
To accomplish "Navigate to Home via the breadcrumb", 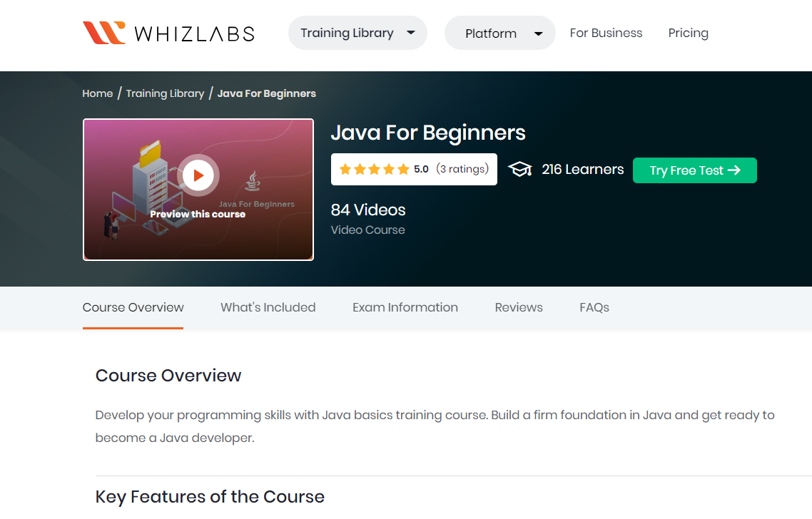I will tap(97, 93).
